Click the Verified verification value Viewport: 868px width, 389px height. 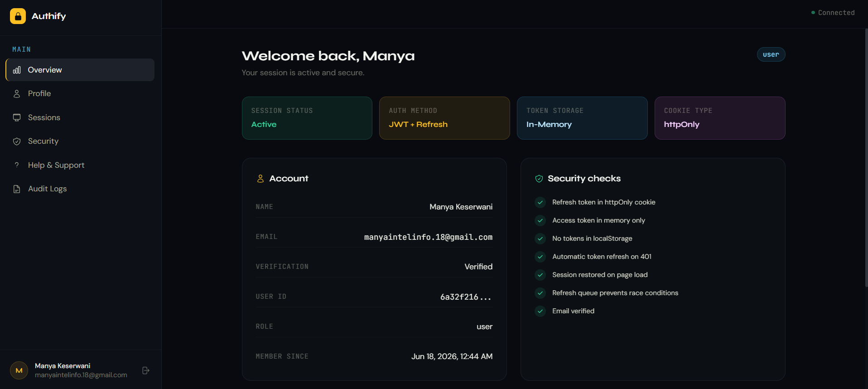tap(478, 267)
